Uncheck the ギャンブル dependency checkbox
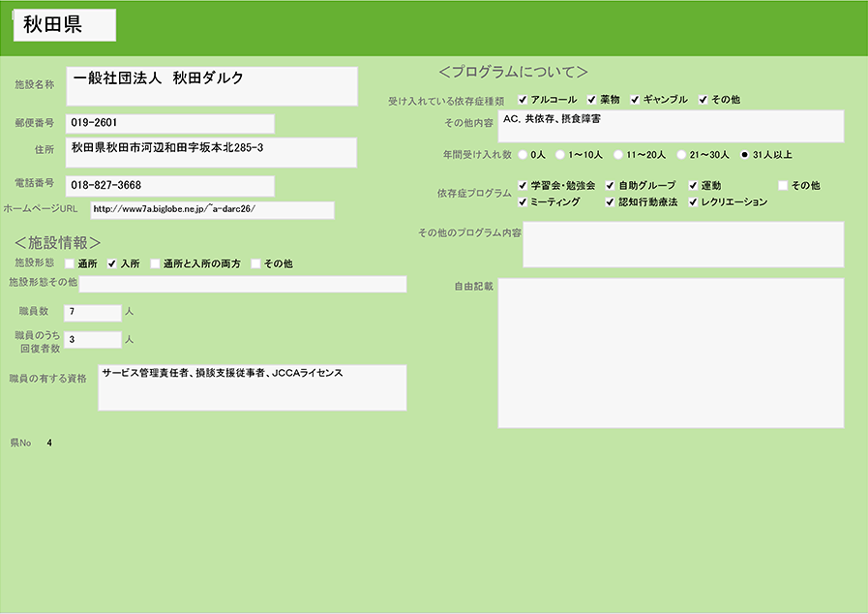 click(635, 100)
